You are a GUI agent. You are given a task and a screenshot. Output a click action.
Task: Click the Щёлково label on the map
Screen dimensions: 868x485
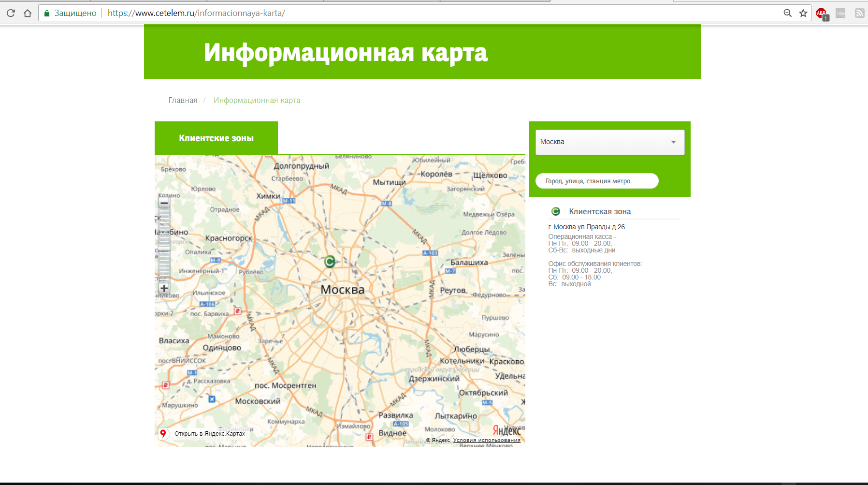490,175
